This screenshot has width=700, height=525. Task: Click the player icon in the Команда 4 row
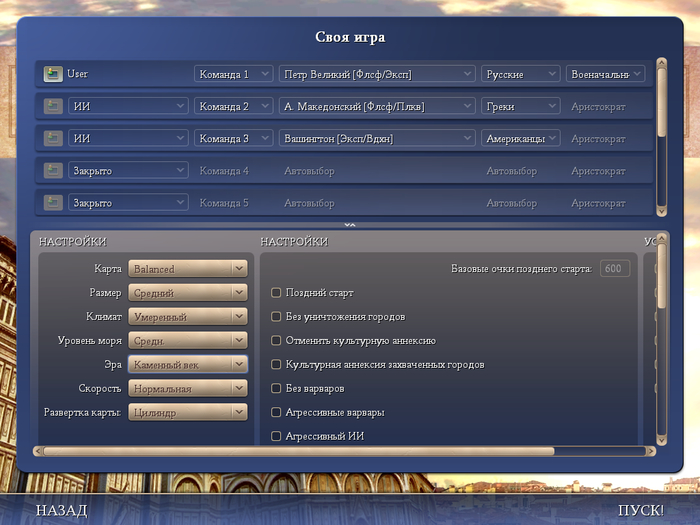point(53,171)
